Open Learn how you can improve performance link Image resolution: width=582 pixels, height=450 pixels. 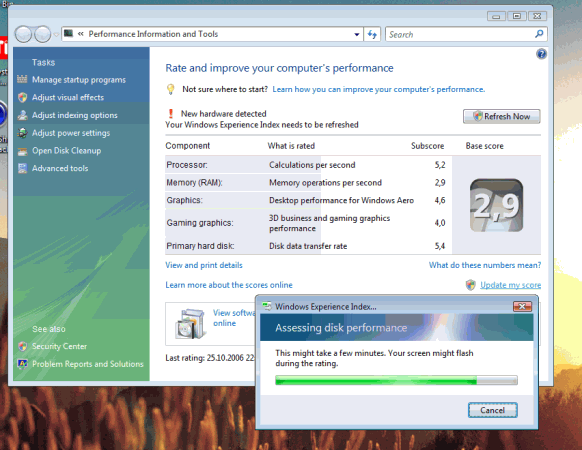pyautogui.click(x=379, y=89)
